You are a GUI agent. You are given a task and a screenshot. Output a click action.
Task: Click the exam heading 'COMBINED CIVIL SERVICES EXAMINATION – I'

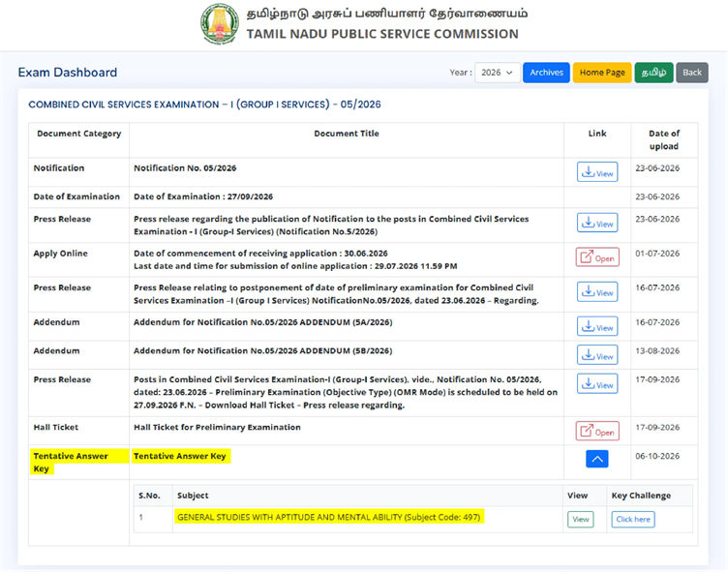coord(204,105)
